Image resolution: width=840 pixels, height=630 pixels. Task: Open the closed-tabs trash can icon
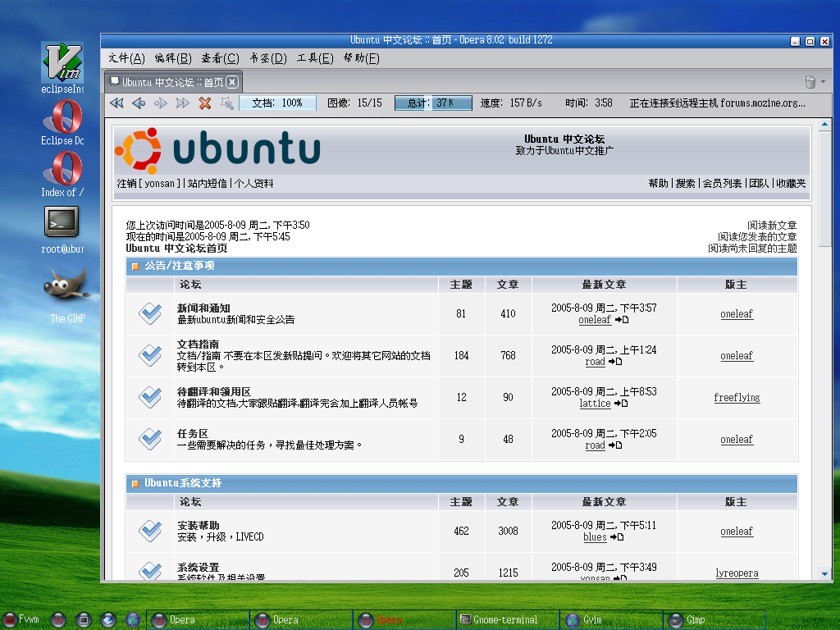click(x=810, y=82)
